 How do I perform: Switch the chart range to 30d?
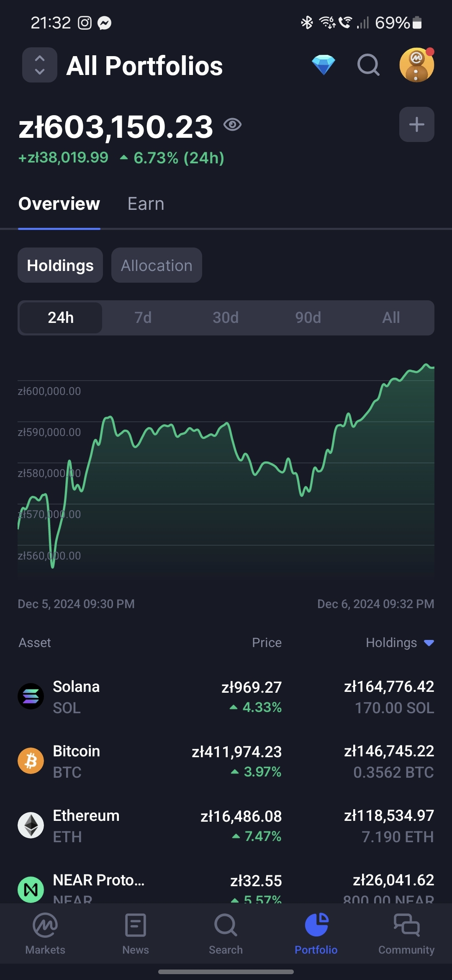pos(226,318)
